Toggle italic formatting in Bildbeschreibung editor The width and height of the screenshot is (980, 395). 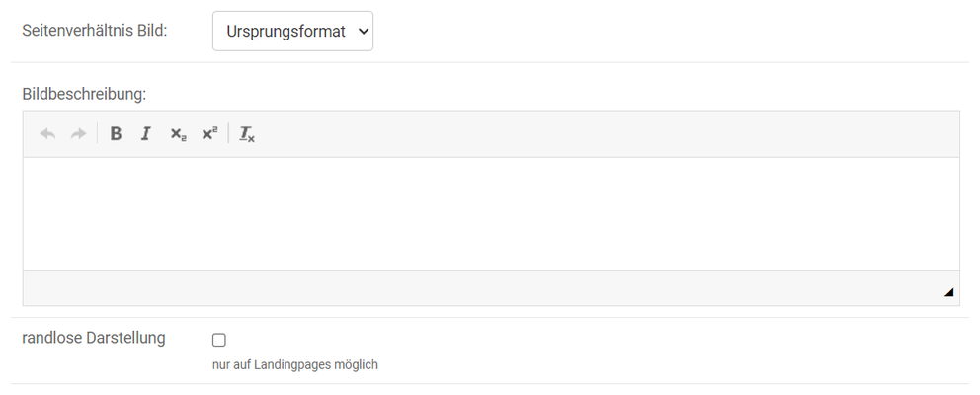(146, 134)
